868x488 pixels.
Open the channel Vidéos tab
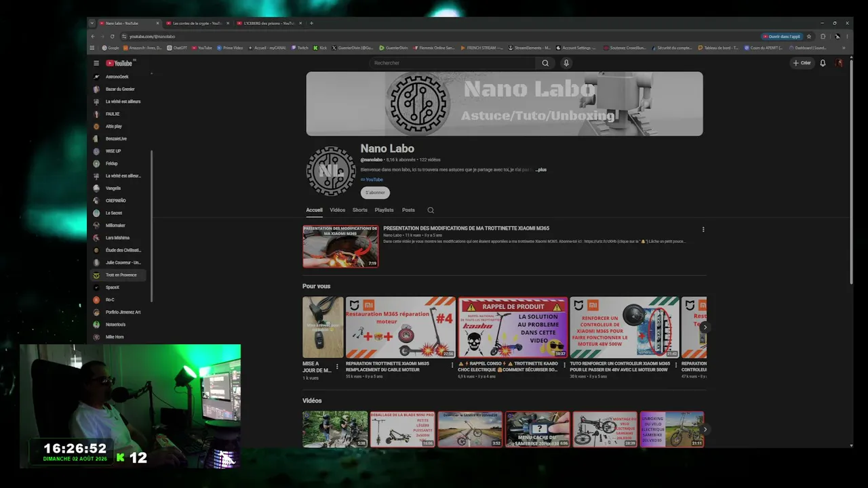[338, 210]
